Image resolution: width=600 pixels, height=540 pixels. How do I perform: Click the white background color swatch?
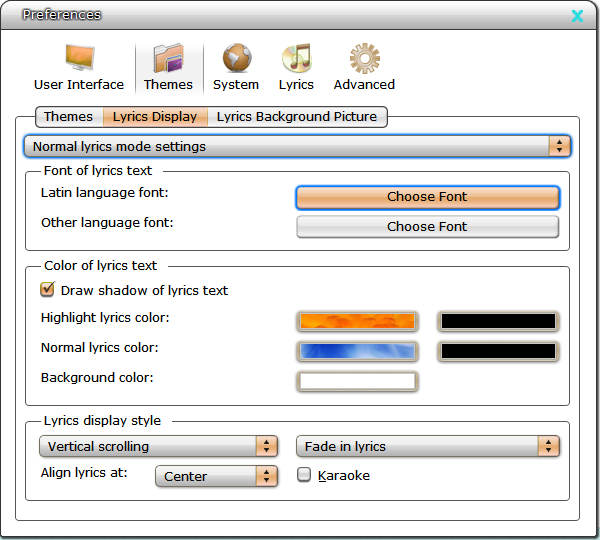coord(357,381)
